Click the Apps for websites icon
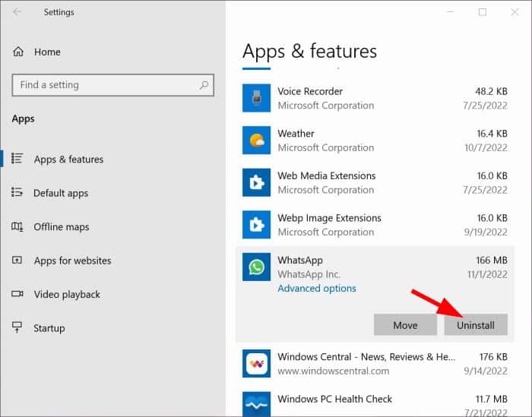 [17, 260]
